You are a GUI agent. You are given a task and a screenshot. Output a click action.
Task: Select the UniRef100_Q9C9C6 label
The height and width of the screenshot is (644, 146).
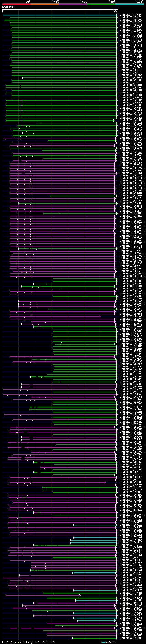[x=131, y=80]
